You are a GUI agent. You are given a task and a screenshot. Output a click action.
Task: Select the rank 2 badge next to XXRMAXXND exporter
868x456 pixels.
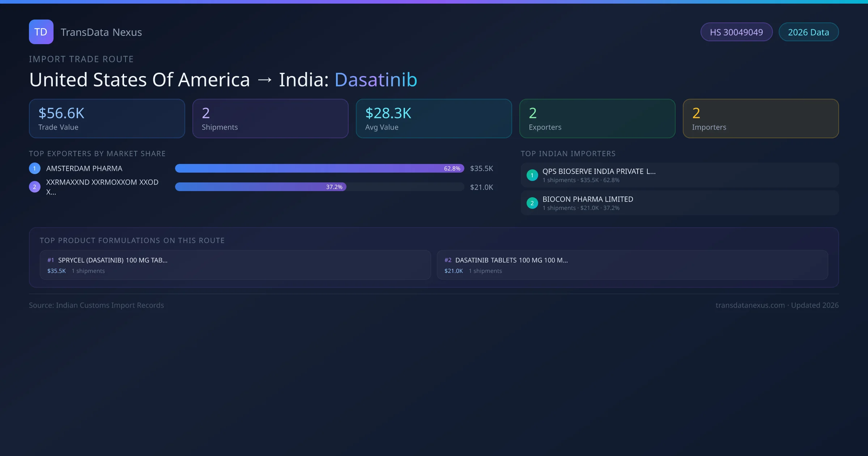click(34, 187)
